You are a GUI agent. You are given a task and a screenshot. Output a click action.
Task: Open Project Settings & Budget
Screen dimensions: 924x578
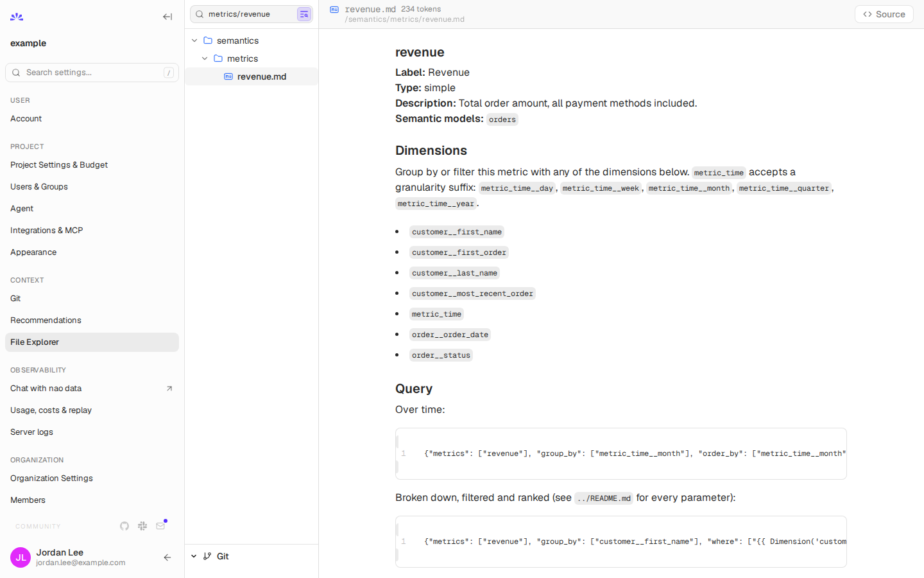(92, 165)
